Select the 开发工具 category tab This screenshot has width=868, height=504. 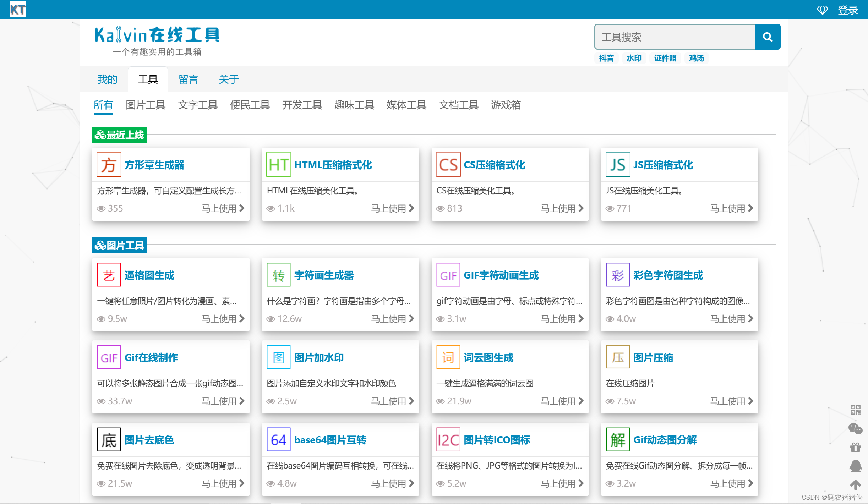click(302, 105)
